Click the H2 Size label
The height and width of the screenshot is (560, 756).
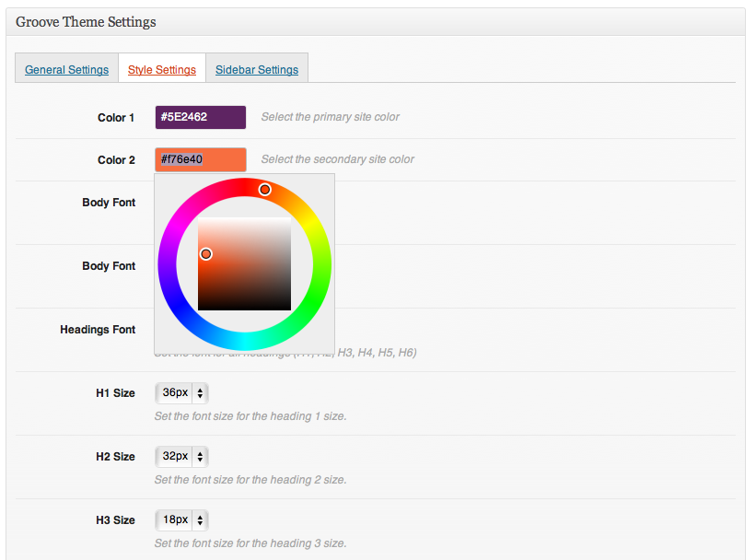tap(115, 457)
